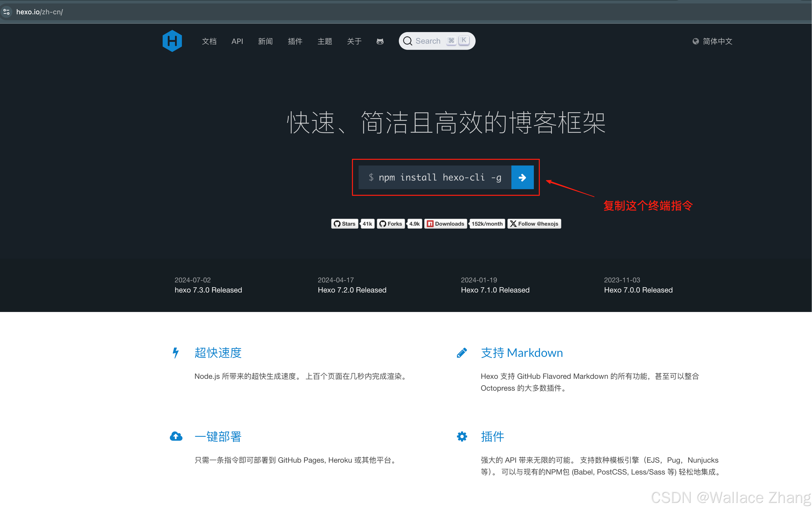Click the GitHub Stars badge
Screen dimensions: 812x511
pos(345,224)
